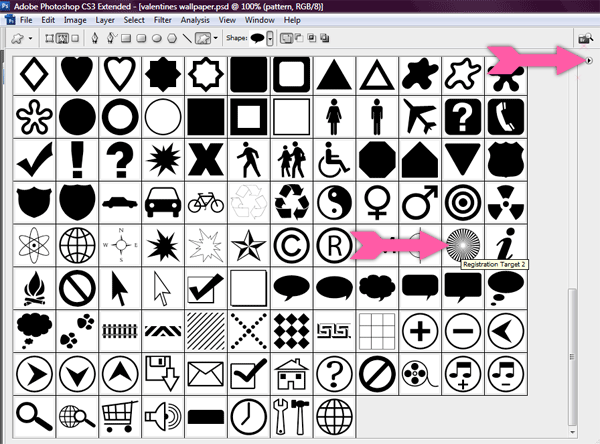Choose the envelope shape
Image resolution: width=600 pixels, height=444 pixels.
[205, 374]
